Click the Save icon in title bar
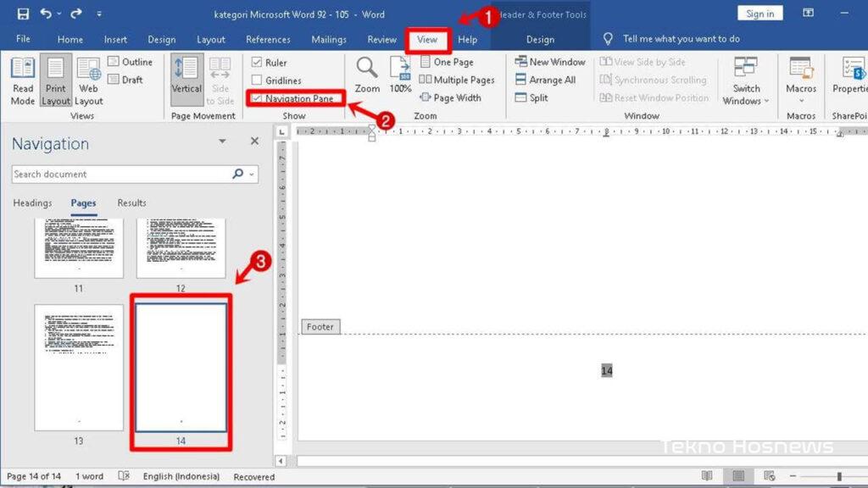Viewport: 868px width, 488px height. [x=23, y=14]
